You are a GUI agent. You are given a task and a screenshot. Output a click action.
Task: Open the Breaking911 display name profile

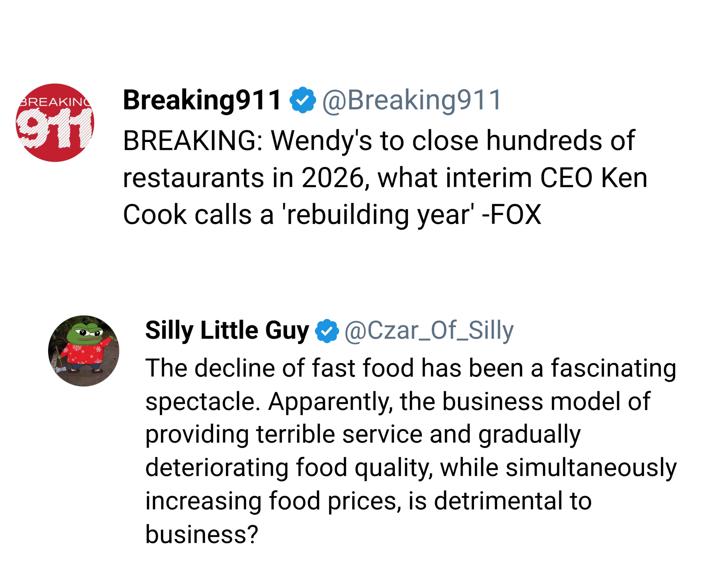point(202,100)
